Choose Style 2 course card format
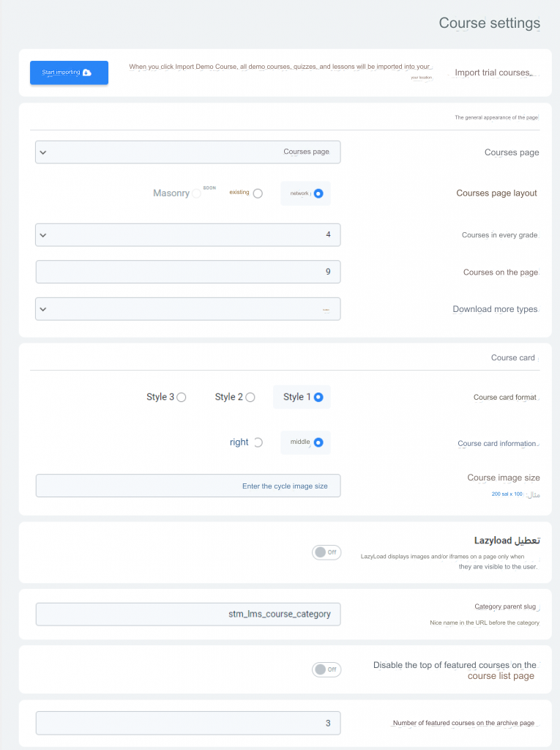This screenshot has height=750, width=560. (x=250, y=397)
